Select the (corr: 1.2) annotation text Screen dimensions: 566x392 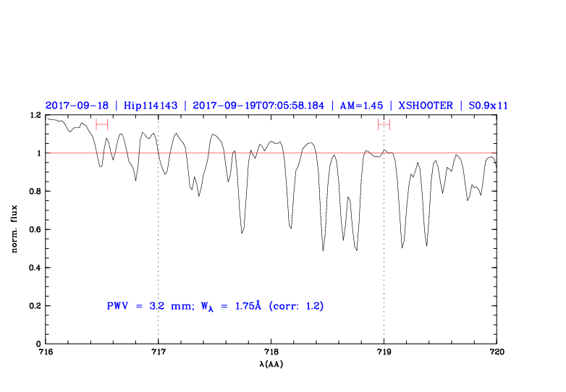pos(296,306)
